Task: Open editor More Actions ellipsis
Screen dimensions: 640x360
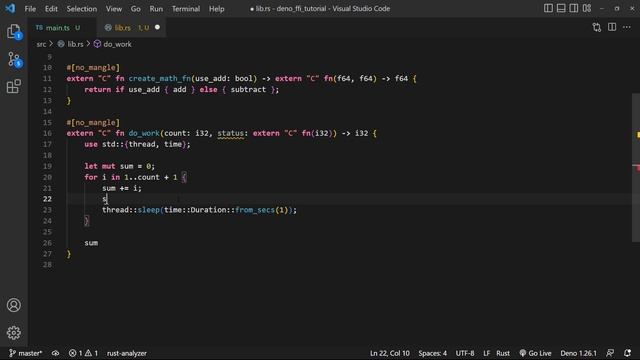Action: click(x=627, y=27)
